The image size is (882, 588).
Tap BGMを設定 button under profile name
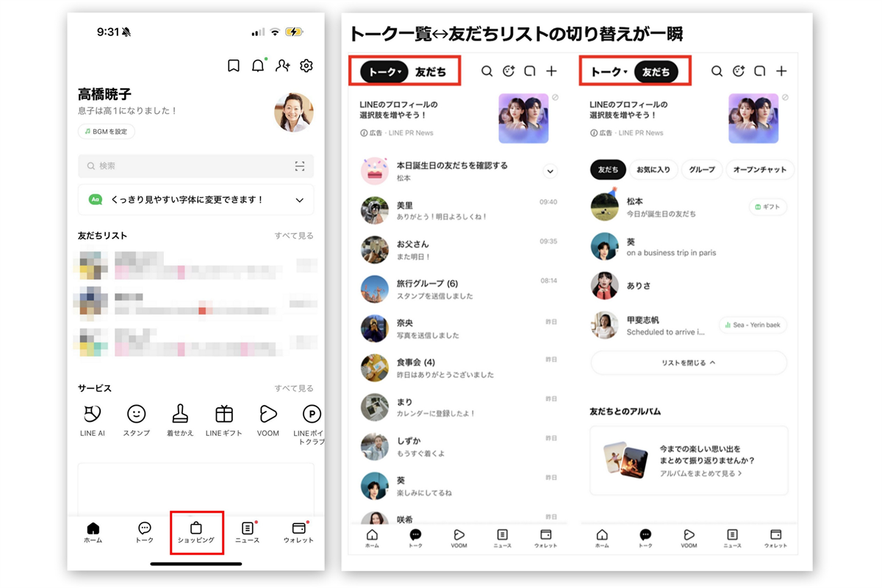[107, 132]
